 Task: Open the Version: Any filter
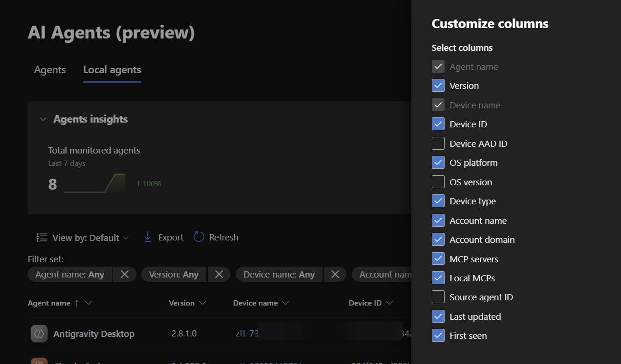point(174,274)
